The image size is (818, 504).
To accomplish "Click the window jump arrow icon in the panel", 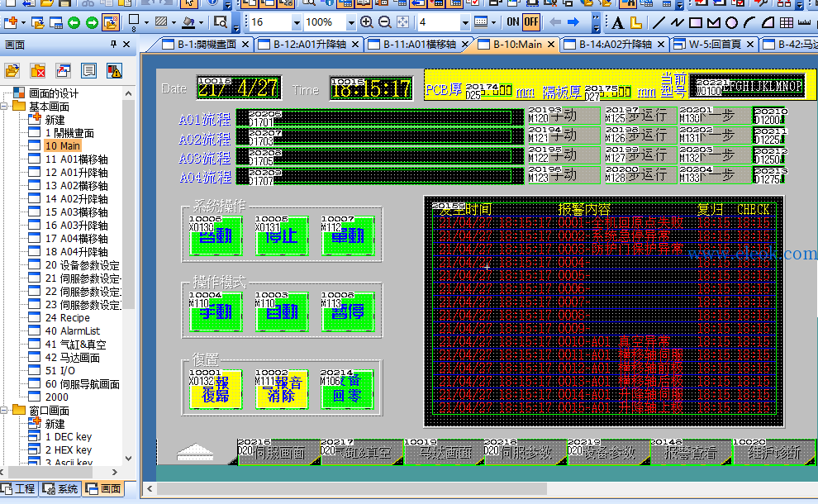I will [63, 70].
